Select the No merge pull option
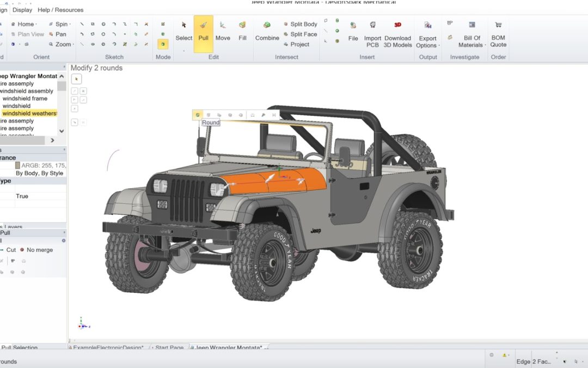This screenshot has width=588, height=368. (x=36, y=250)
